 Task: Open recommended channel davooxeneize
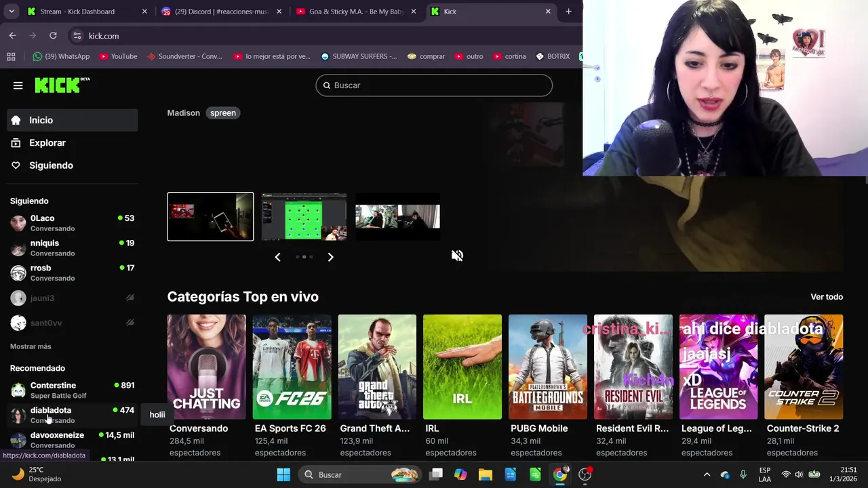[73, 440]
